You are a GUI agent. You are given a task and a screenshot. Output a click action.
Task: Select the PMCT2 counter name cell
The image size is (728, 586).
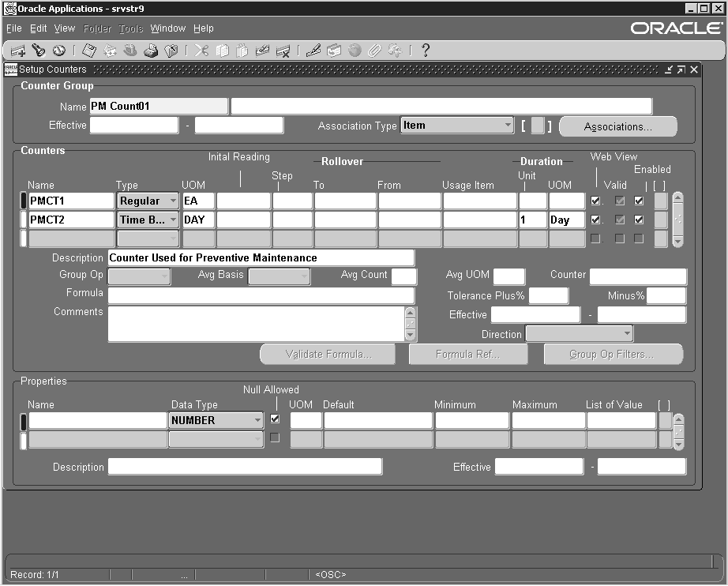(x=72, y=220)
